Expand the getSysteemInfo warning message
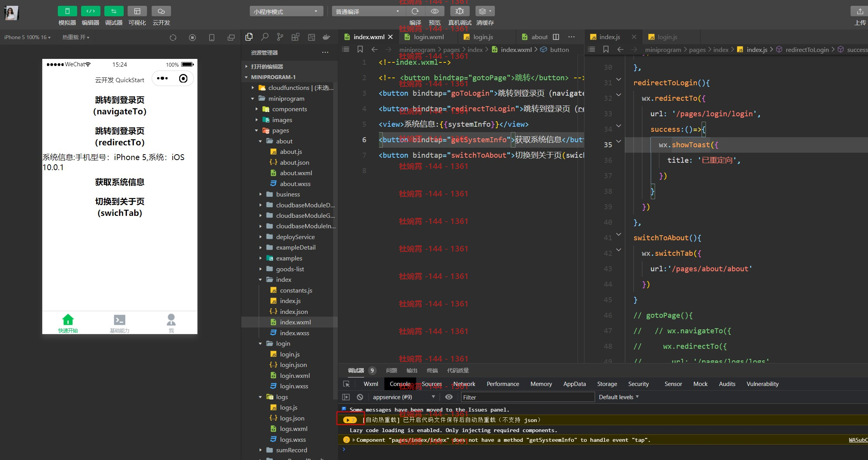 (x=354, y=440)
